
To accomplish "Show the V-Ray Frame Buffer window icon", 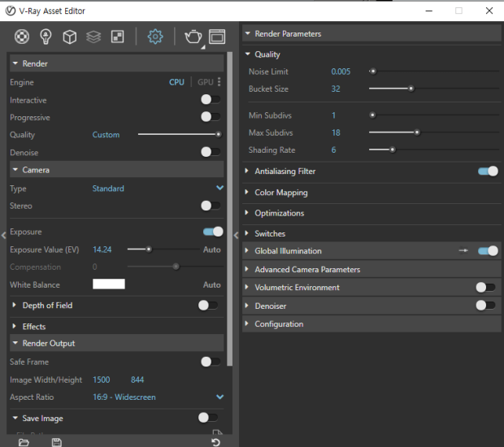I will (217, 37).
